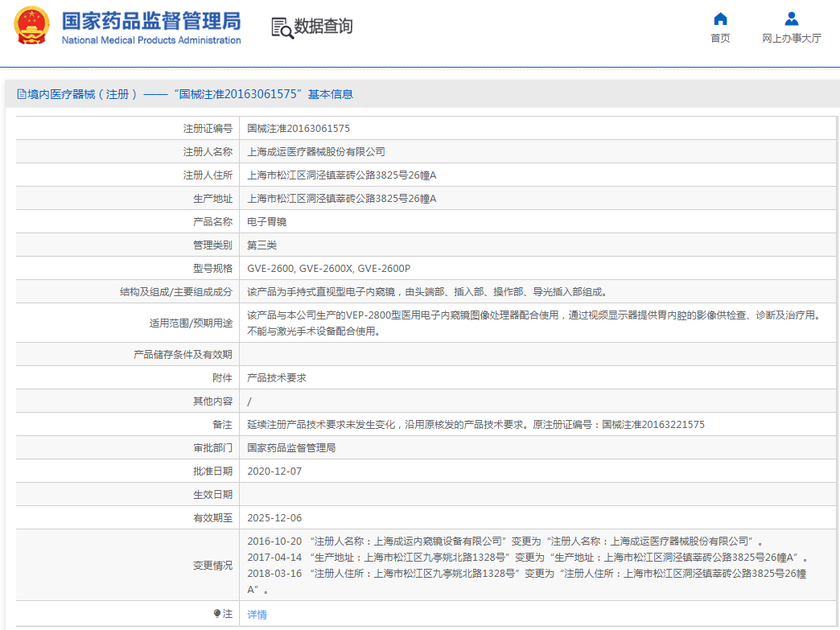Click the 数据查询 magnifier document icon
Viewport: 840px width, 630px height.
[x=282, y=27]
